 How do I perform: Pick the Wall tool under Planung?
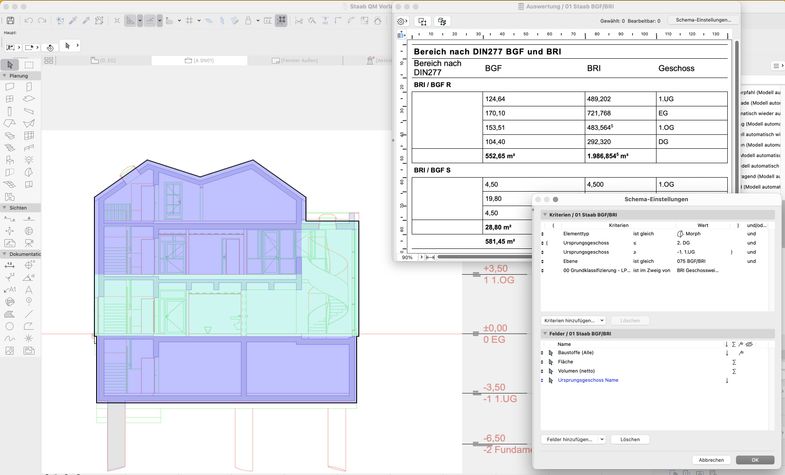[10, 87]
